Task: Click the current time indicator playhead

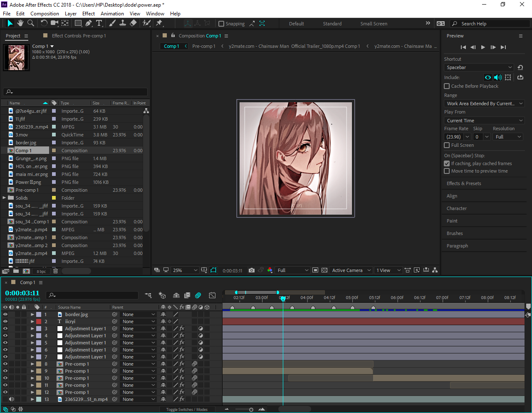Action: click(283, 298)
